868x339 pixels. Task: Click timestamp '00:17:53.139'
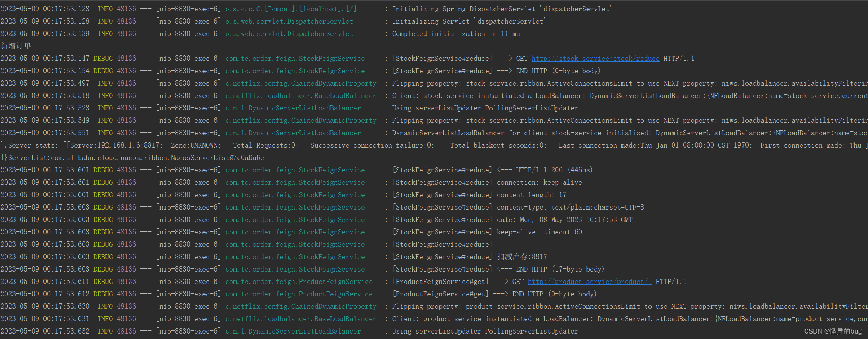click(x=66, y=34)
